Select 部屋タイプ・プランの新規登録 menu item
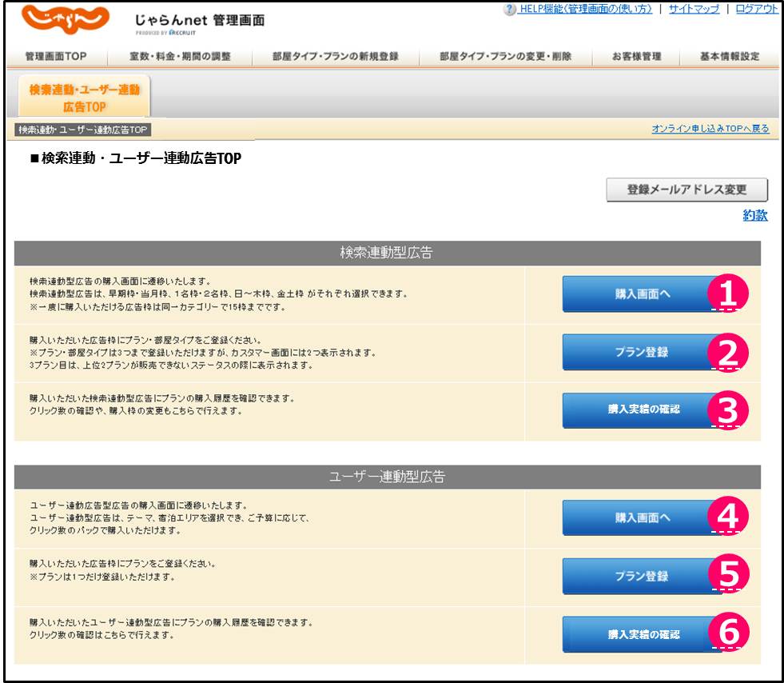Image resolution: width=784 pixels, height=683 pixels. point(335,57)
